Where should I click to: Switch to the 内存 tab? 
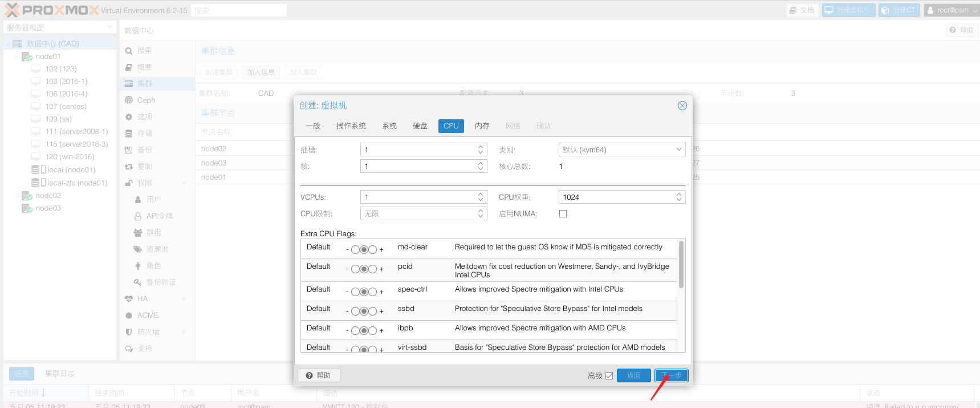click(x=482, y=126)
